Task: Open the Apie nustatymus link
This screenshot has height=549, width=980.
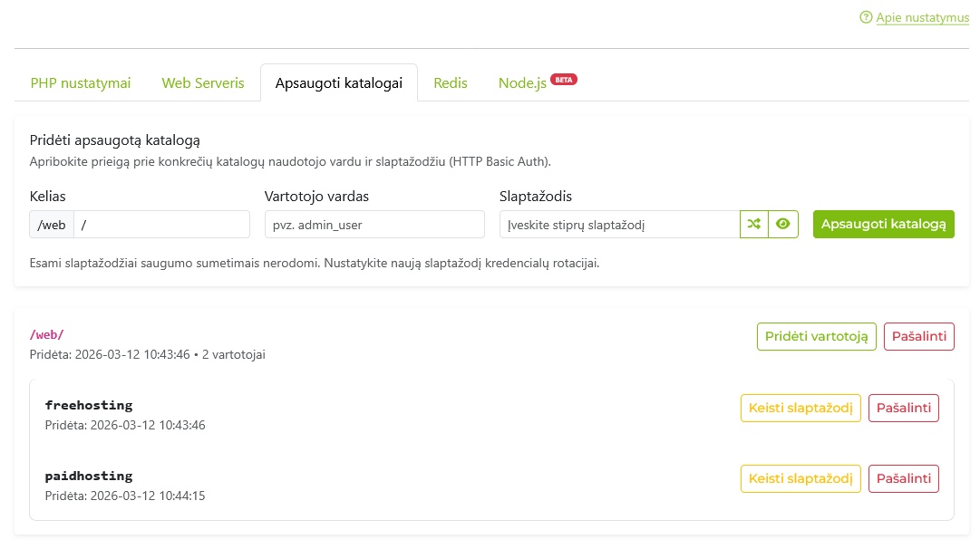Action: click(x=922, y=17)
